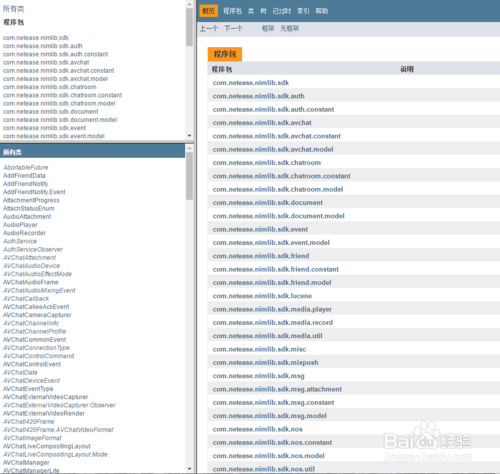
Task: Click the class list's scroll-down arrow
Action: coord(189,469)
